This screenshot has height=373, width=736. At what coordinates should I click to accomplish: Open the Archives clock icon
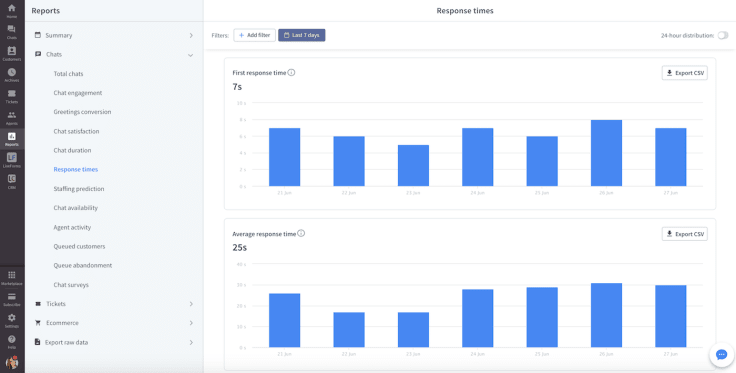[x=12, y=72]
